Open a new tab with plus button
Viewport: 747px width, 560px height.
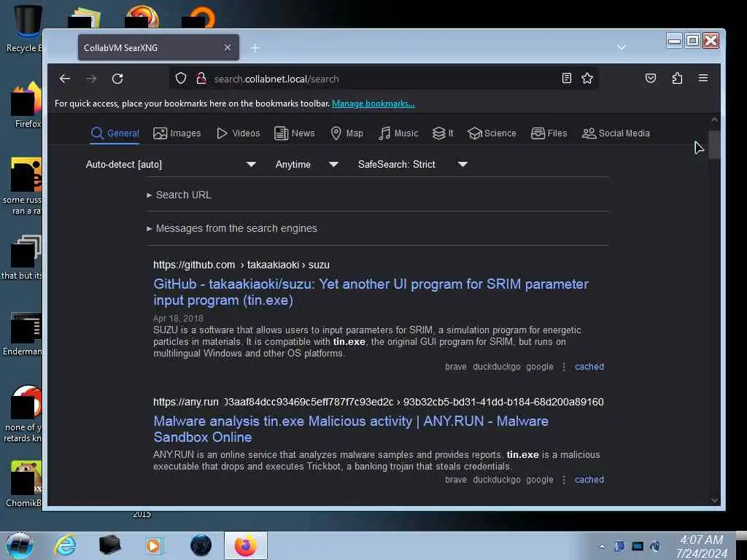pos(255,47)
